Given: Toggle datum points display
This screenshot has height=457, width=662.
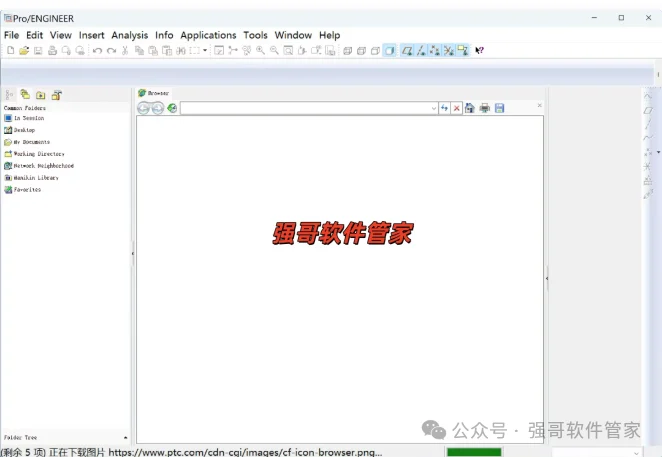Looking at the screenshot, I should coord(435,51).
